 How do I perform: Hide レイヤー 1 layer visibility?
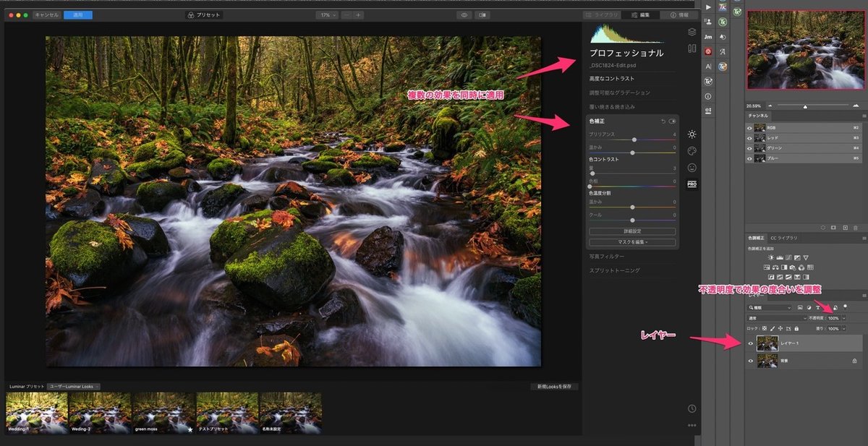[750, 343]
